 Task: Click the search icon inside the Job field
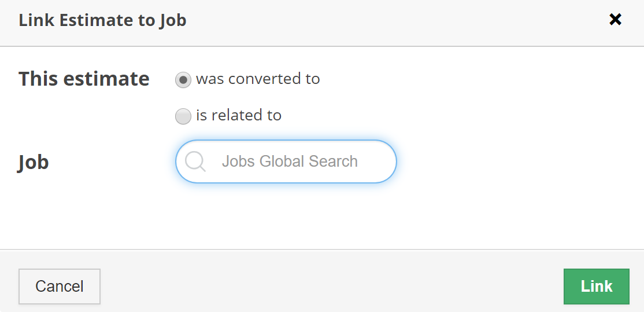click(x=195, y=161)
